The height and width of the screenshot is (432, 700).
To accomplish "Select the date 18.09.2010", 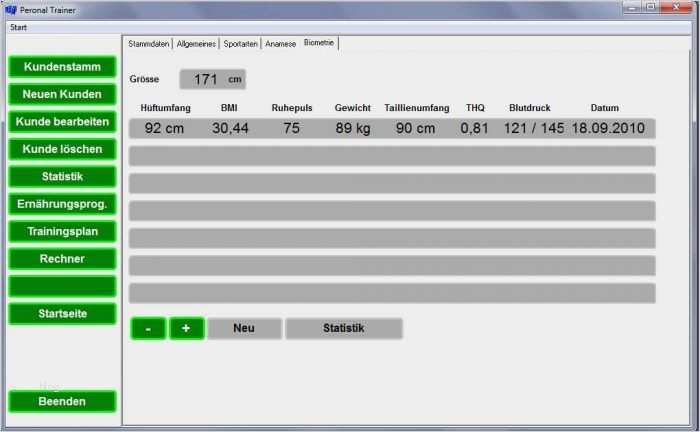I will pos(608,129).
